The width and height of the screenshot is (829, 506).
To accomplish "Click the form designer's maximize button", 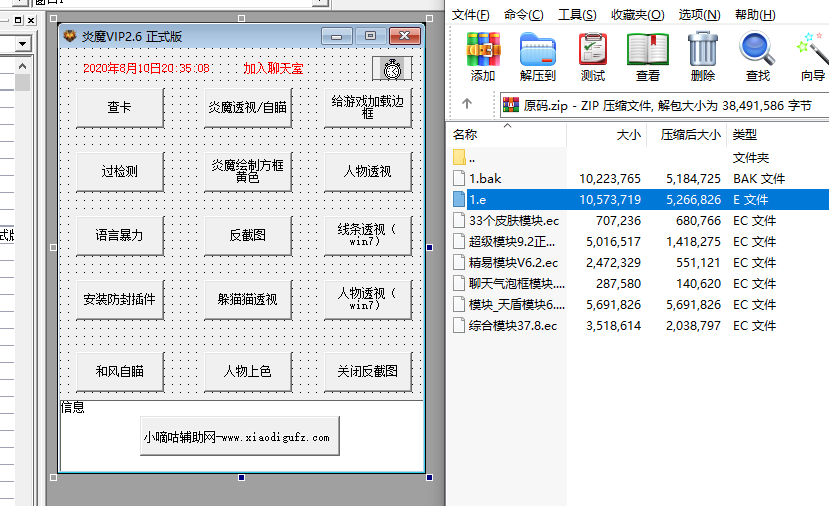I will [370, 36].
